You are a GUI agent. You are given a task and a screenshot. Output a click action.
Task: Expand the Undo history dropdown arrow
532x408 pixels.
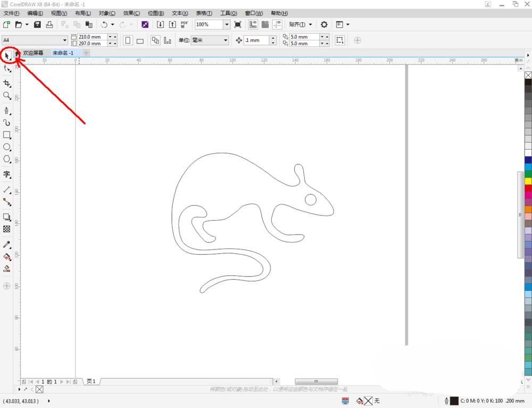tap(113, 24)
